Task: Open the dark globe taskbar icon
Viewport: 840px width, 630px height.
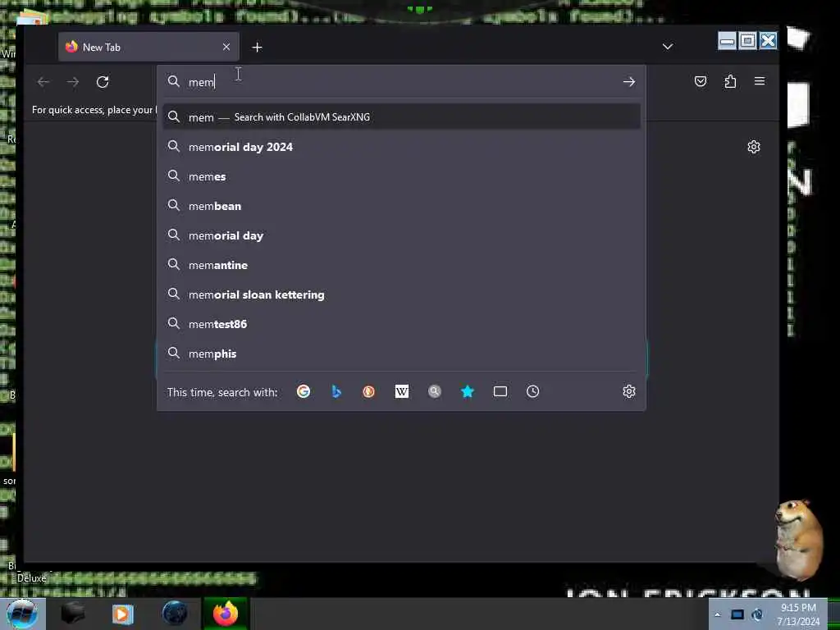Action: tap(175, 614)
